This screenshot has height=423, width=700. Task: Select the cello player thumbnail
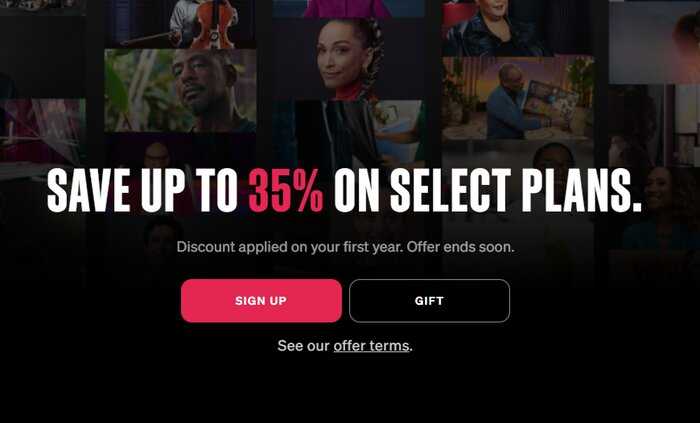[180, 23]
